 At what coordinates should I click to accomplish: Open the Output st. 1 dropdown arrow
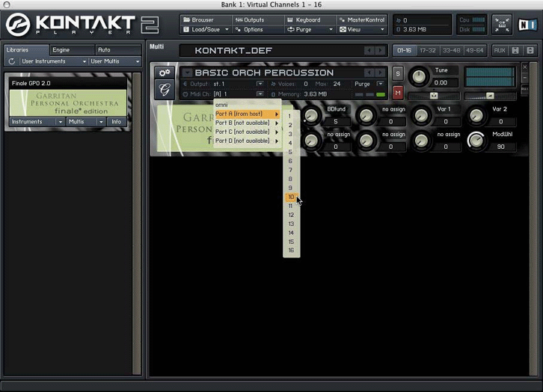pos(260,84)
